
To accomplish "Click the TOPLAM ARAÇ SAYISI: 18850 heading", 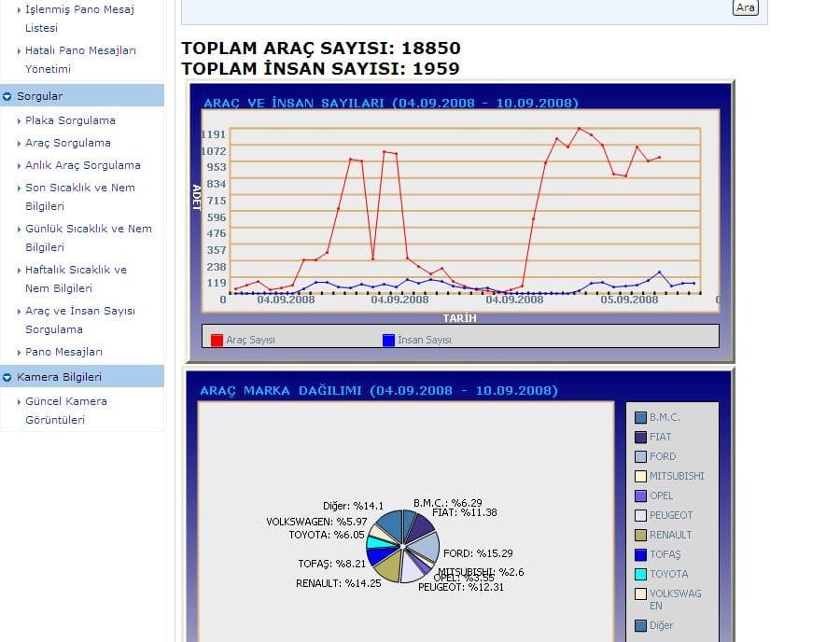I will click(321, 49).
